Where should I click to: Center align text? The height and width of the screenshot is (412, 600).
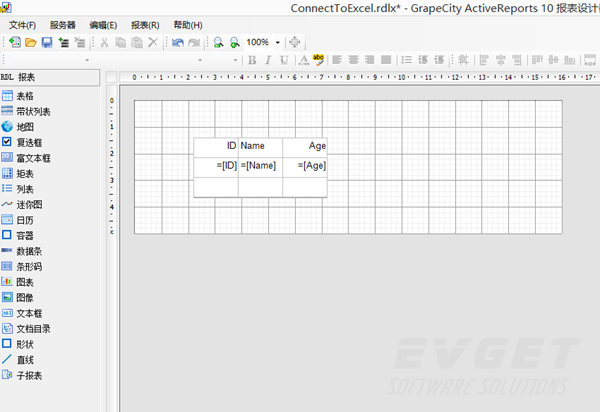[x=354, y=60]
